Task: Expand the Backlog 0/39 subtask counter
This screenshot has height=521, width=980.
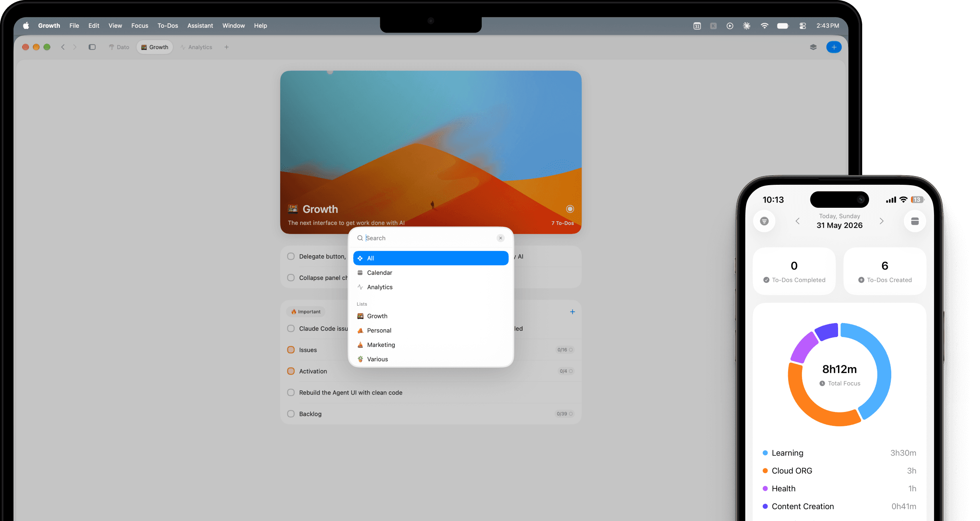Action: point(565,414)
